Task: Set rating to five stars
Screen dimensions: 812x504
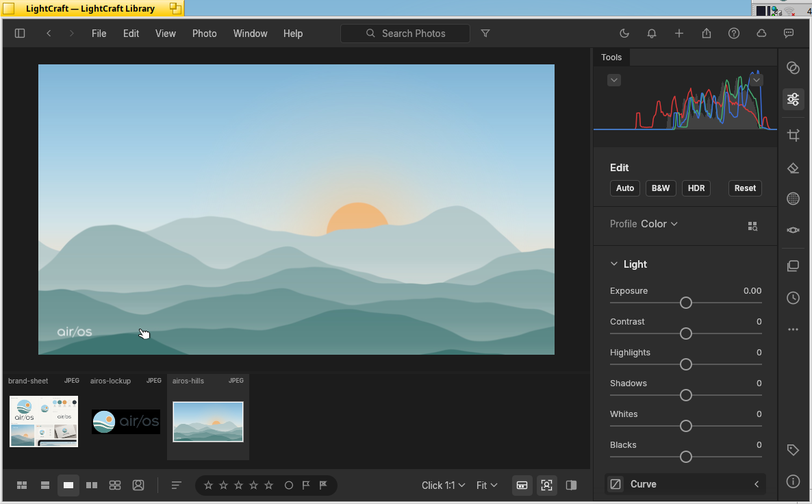Action: tap(269, 486)
